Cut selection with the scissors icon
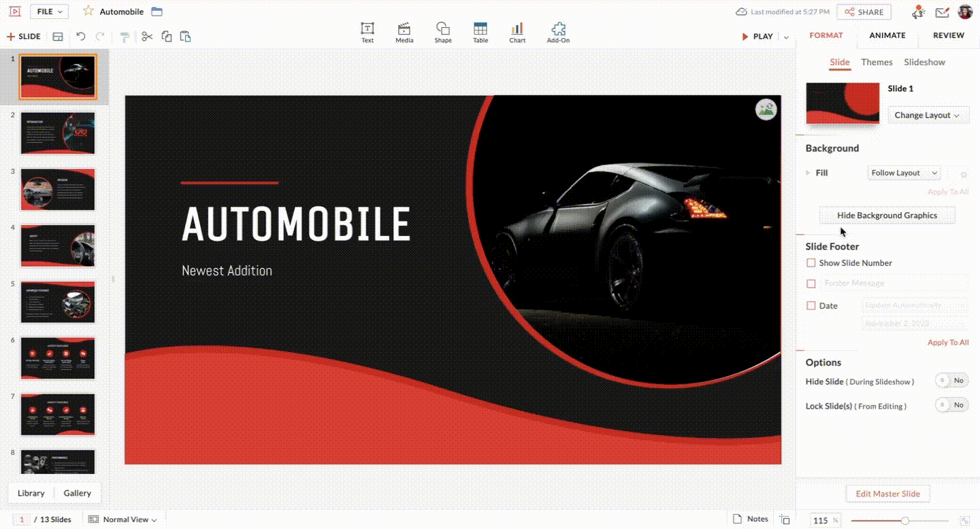Image resolution: width=980 pixels, height=529 pixels. 147,37
